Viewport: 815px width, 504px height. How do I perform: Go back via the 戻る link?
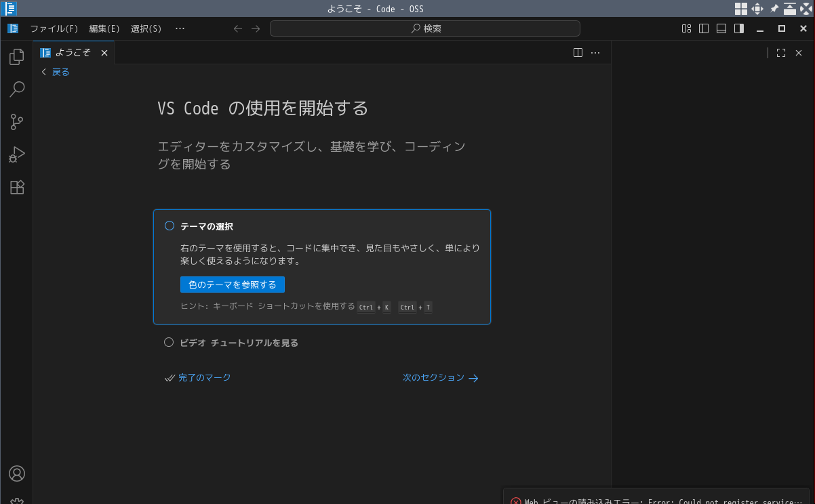pyautogui.click(x=55, y=72)
